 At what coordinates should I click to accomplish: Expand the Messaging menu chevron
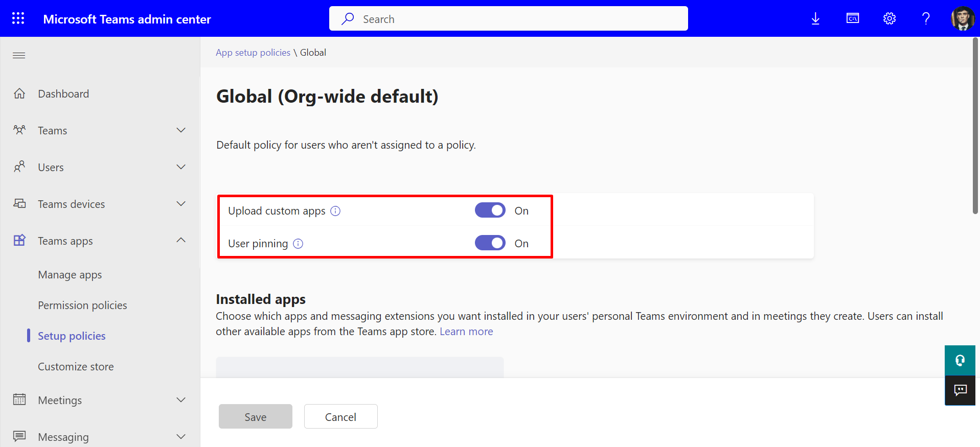click(x=181, y=436)
